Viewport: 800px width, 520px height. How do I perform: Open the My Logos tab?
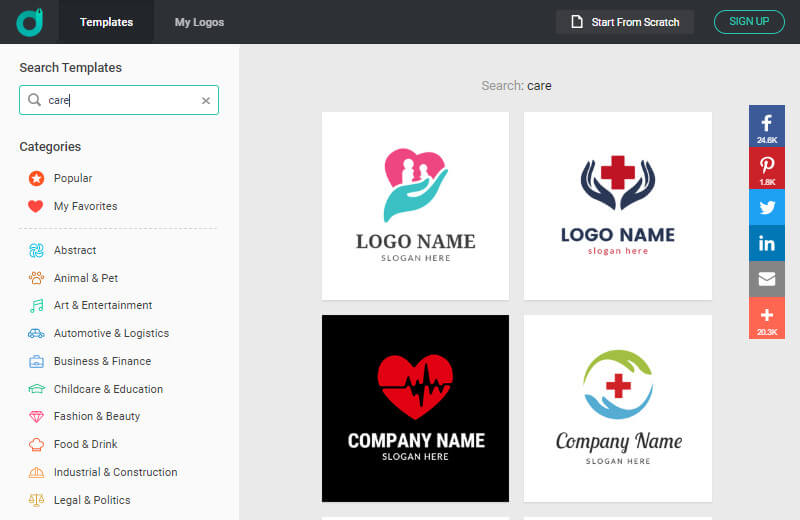coord(199,22)
